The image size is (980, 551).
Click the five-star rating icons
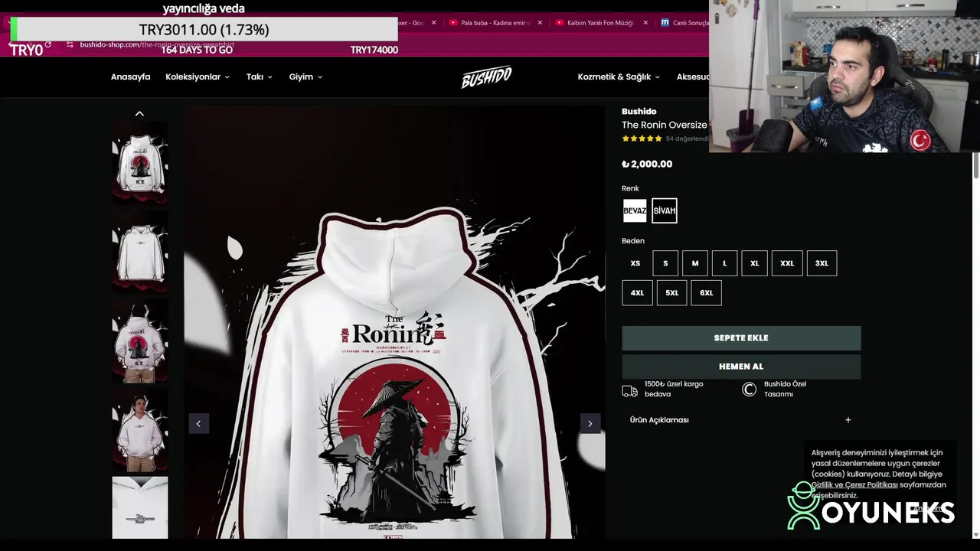coord(642,139)
